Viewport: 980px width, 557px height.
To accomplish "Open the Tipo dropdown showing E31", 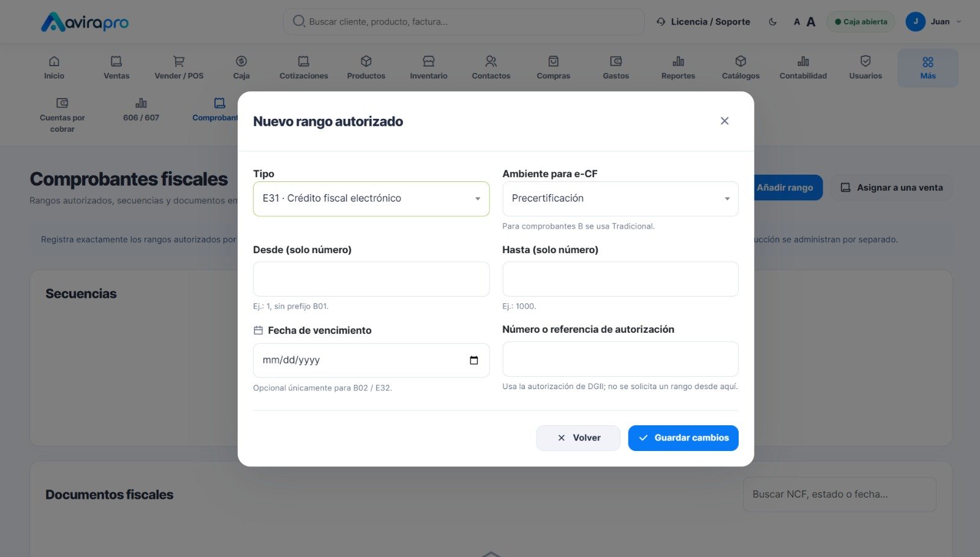I will coord(371,199).
